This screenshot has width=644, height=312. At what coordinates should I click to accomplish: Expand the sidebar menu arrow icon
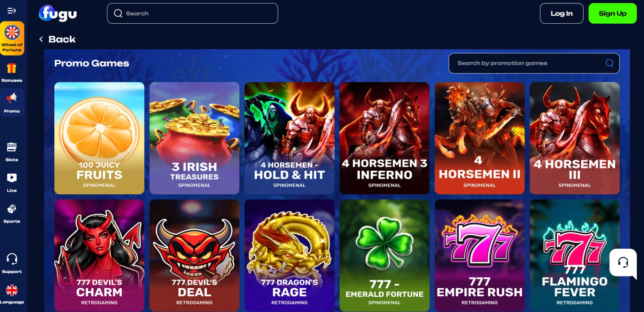12,11
